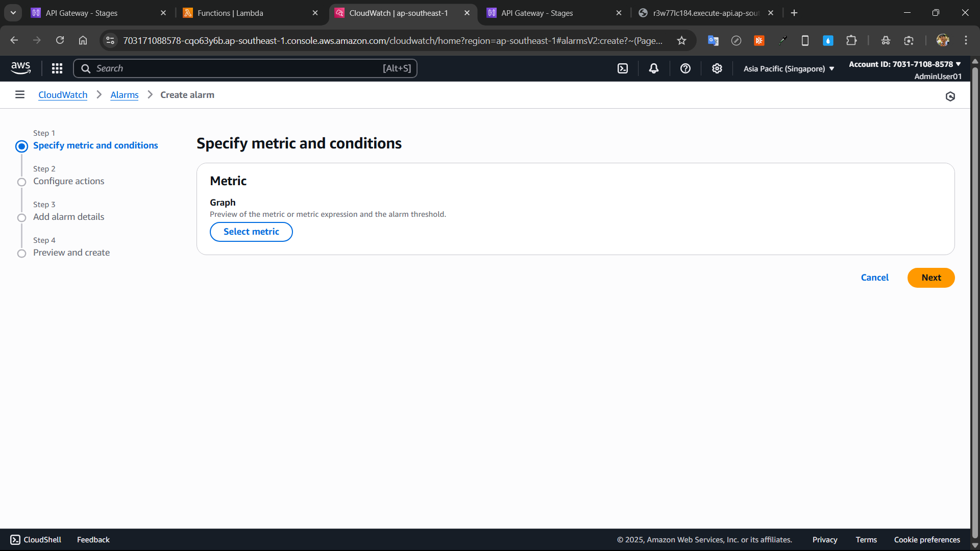Go back in browser history
Screen dimensions: 980x551
tap(14, 40)
